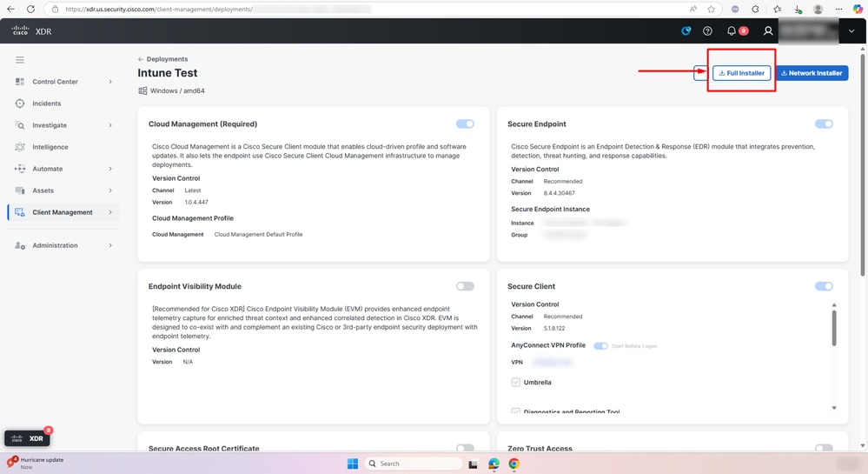Click the Secure Client panel scrollbar thumb
Viewport: 868px width, 474px height.
pyautogui.click(x=833, y=328)
